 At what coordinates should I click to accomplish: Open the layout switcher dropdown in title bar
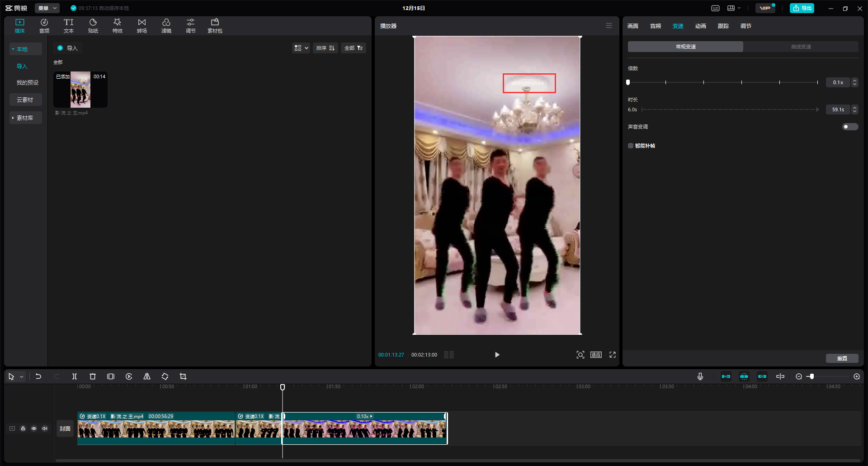click(x=734, y=8)
